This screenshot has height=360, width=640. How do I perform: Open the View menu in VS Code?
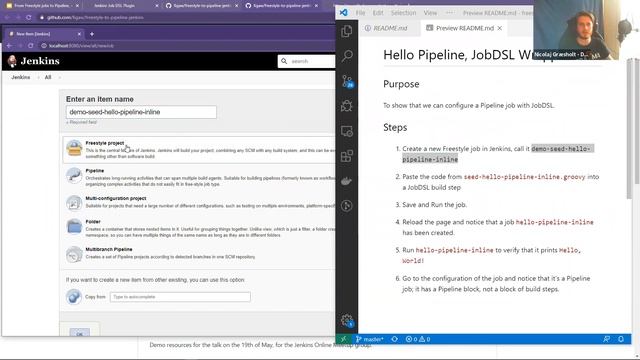(x=430, y=13)
